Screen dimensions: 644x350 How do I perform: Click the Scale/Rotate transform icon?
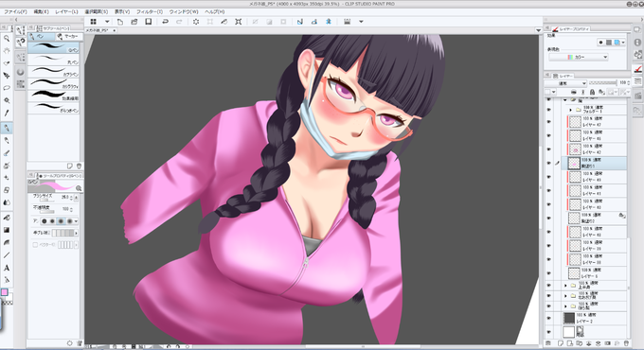pyautogui.click(x=239, y=22)
